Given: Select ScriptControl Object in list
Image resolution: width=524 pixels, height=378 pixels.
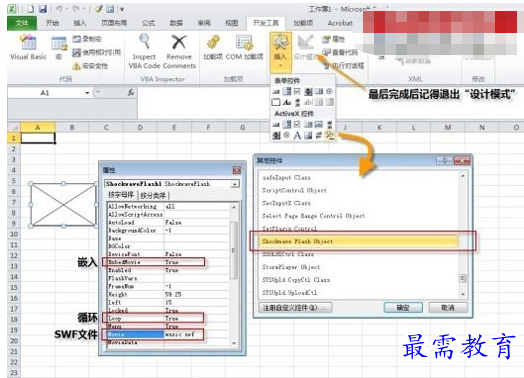Looking at the screenshot, I should (295, 190).
